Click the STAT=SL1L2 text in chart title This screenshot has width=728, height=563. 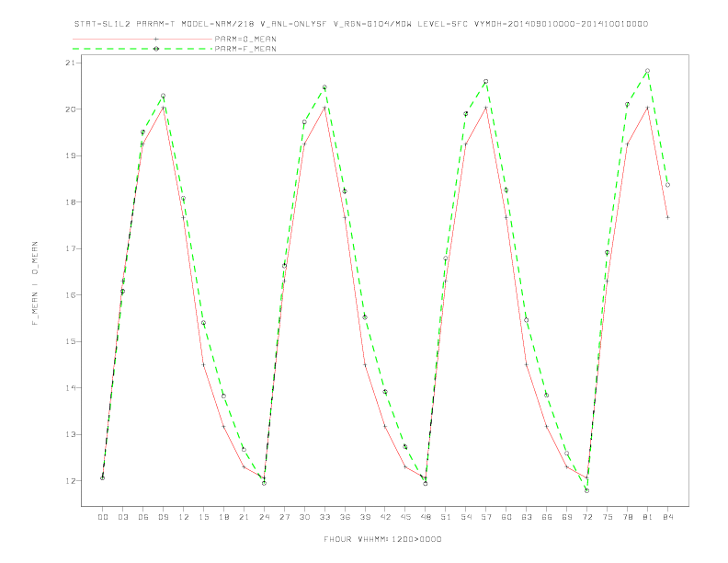coord(102,24)
